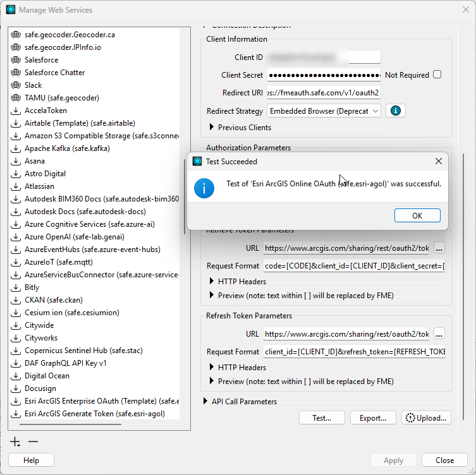Select Azure OpenAI (safe-lab.genai) in list
Screen dimensions: 476x475
tap(95, 237)
